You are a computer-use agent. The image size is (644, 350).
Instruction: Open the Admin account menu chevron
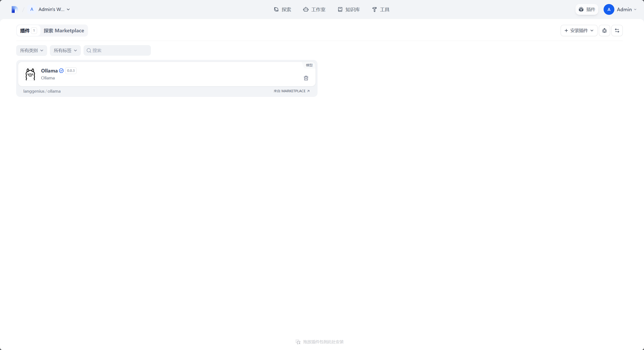click(x=635, y=9)
